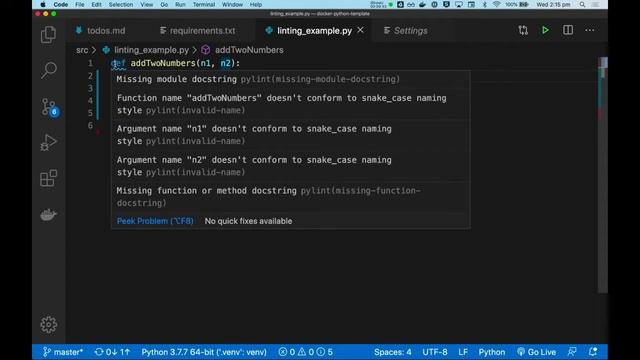Open the Edit menu

point(96,4)
